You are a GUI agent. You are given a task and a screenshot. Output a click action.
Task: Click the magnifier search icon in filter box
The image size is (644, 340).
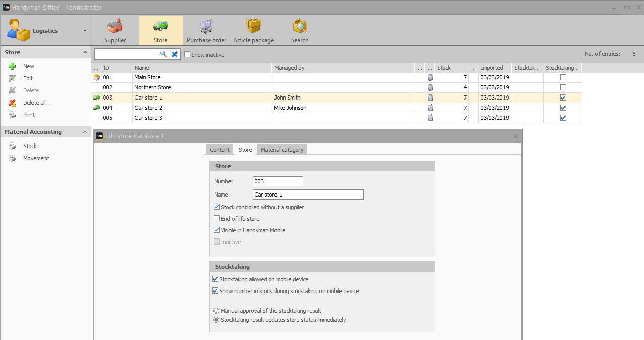pos(164,54)
